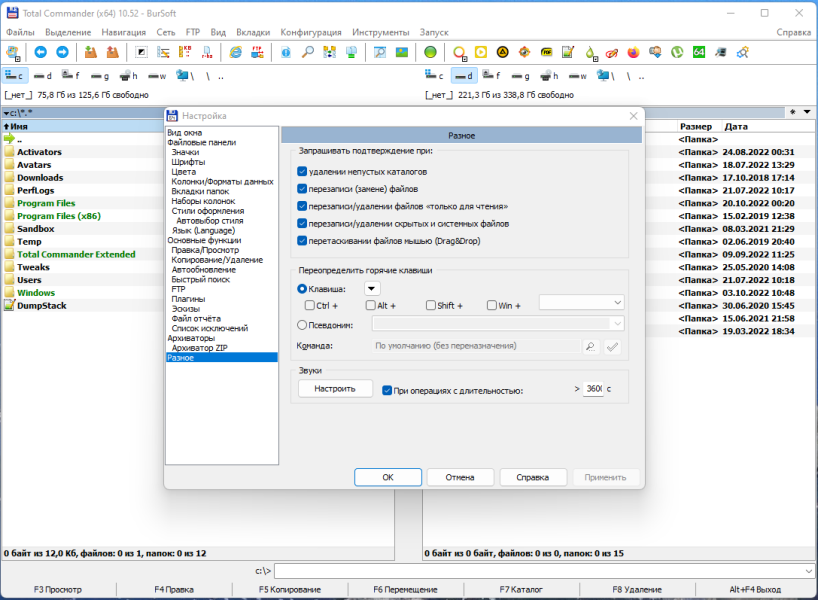Open the Internet Explorer toolbar icon

click(236, 52)
